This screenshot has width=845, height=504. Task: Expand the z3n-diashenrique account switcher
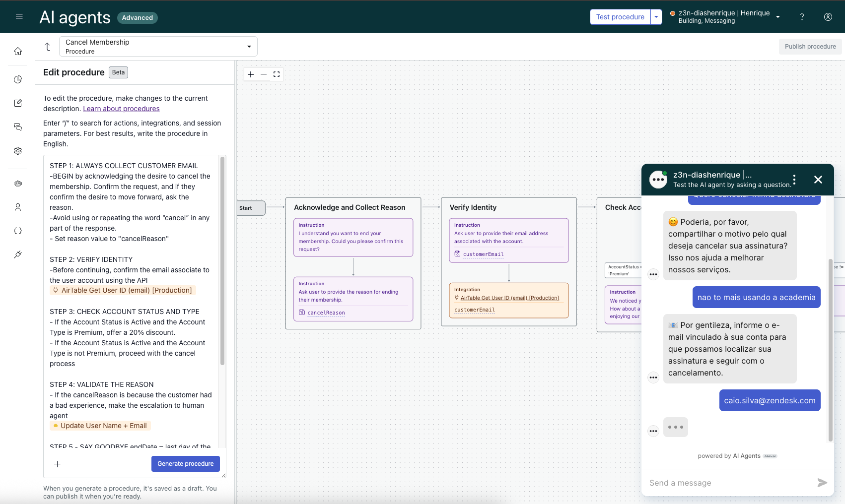tap(777, 17)
